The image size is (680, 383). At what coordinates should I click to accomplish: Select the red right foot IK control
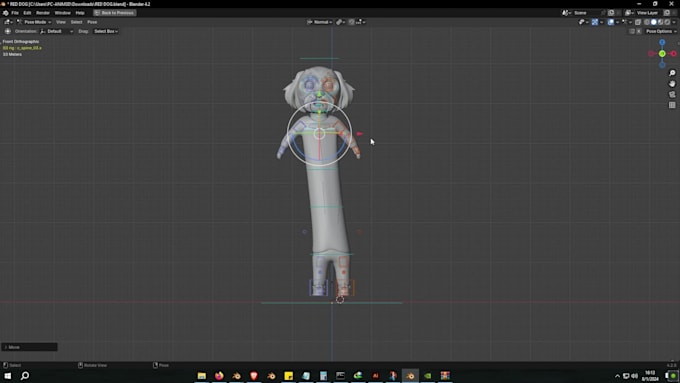coord(345,288)
